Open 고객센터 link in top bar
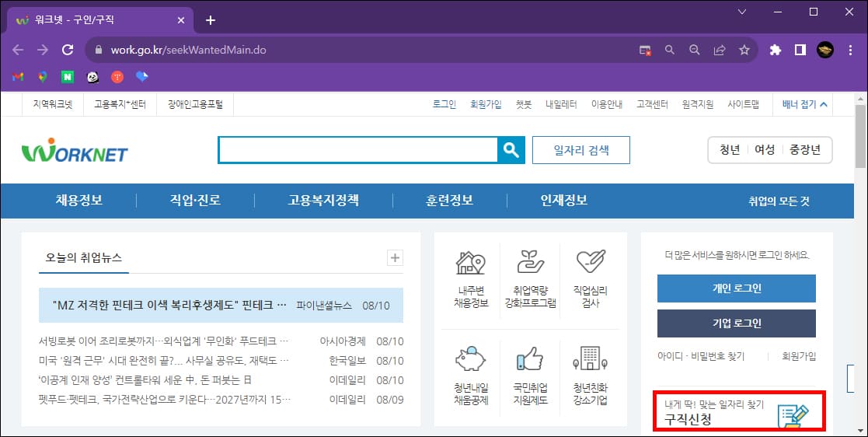 click(652, 104)
